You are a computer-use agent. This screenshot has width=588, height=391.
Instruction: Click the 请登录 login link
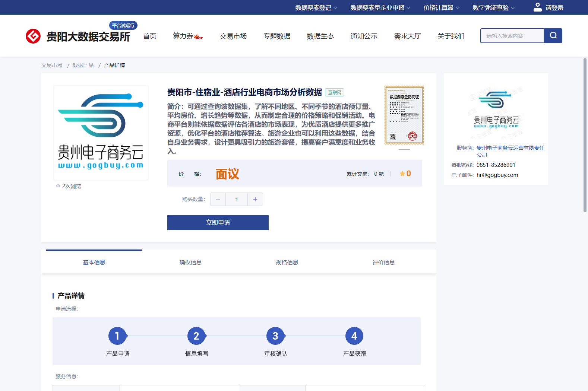pyautogui.click(x=554, y=7)
